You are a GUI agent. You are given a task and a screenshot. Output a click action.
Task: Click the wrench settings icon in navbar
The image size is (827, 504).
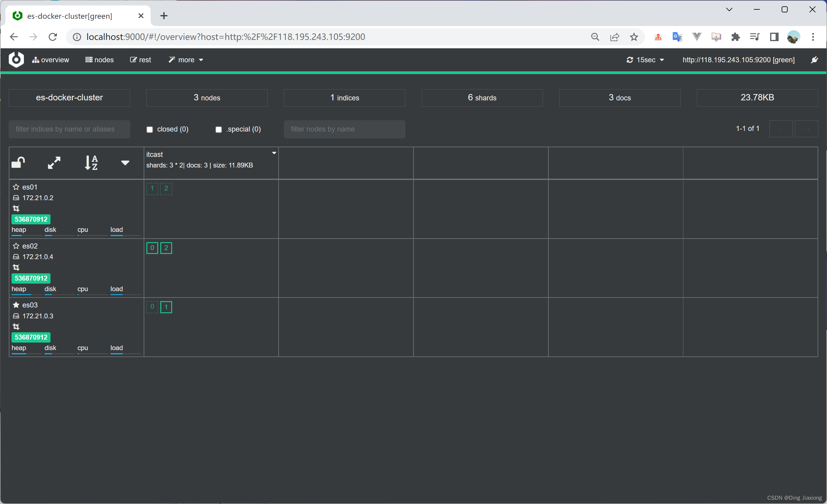point(814,60)
